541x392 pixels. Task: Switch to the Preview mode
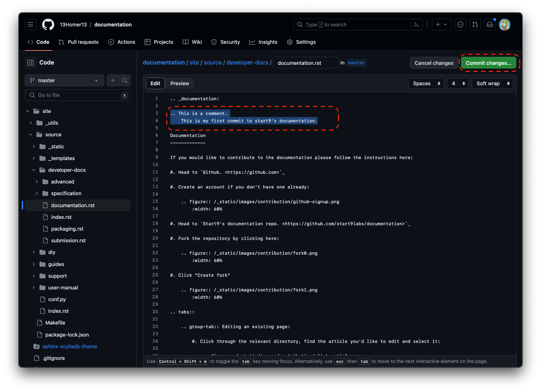click(180, 84)
